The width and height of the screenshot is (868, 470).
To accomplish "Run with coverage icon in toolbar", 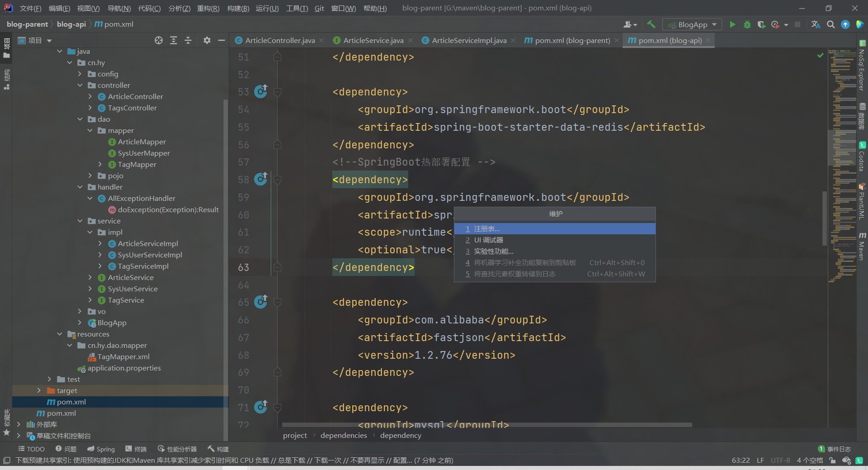I will coord(761,24).
